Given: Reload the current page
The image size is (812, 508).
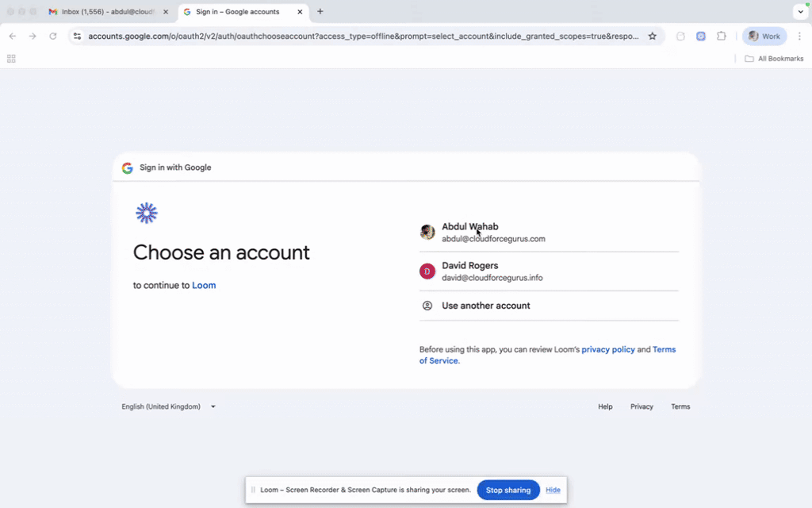Looking at the screenshot, I should pos(53,36).
